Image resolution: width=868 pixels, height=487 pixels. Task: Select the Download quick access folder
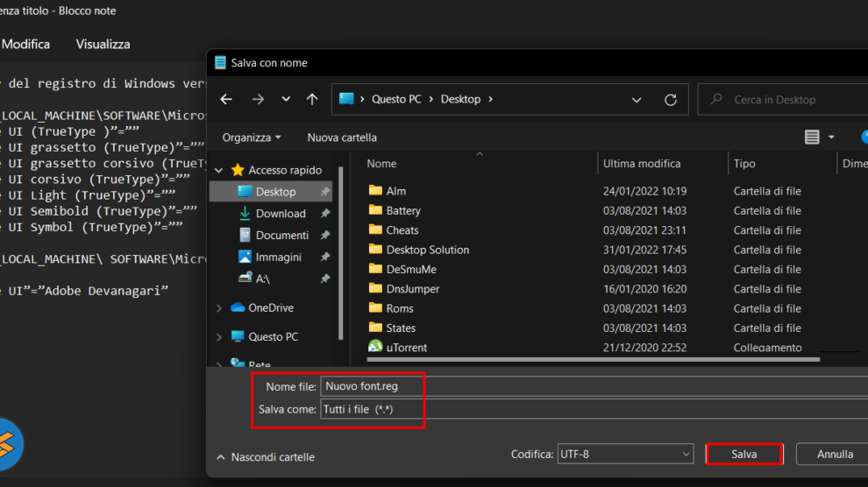pos(280,214)
